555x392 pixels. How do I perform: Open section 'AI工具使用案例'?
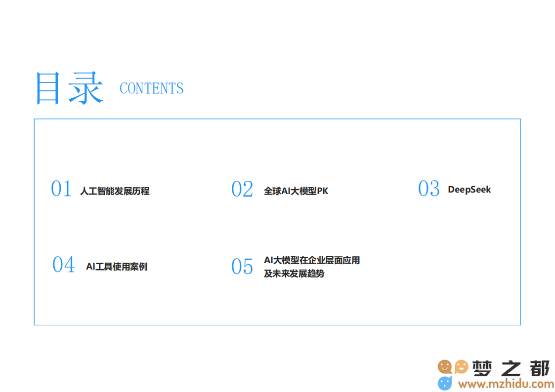pos(117,267)
